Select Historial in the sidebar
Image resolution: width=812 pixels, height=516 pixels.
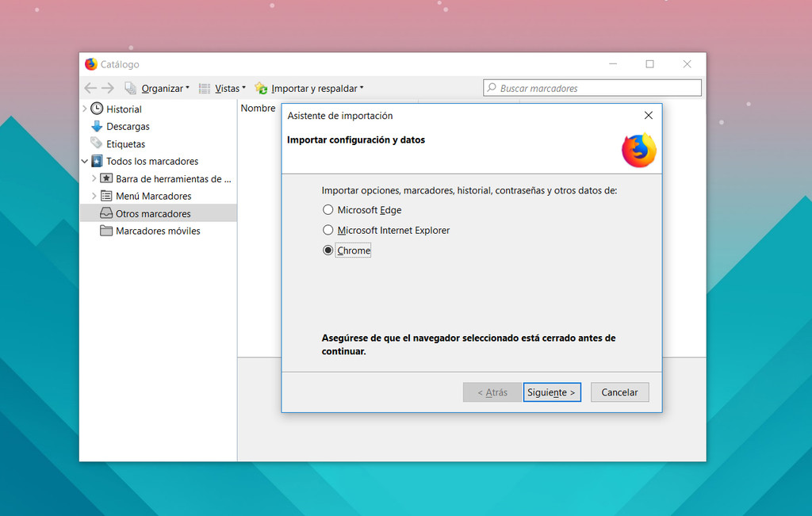pos(124,109)
